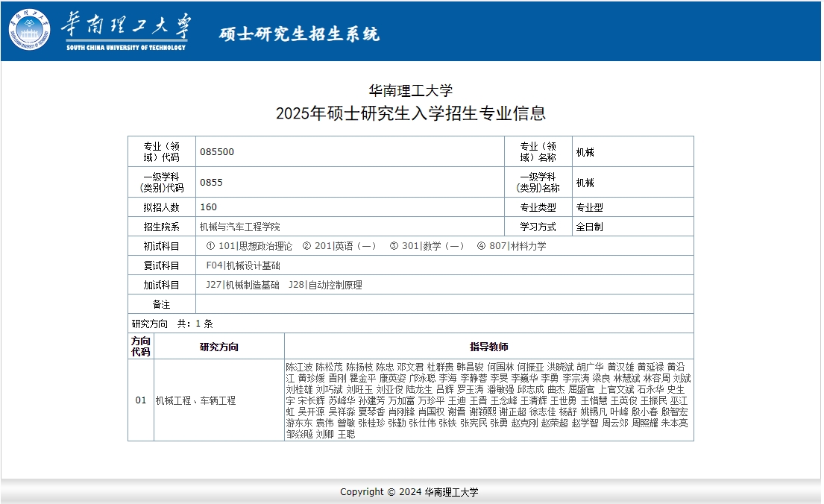Click the 专业类型 label
Image resolution: width=824 pixels, height=504 pixels.
(538, 207)
